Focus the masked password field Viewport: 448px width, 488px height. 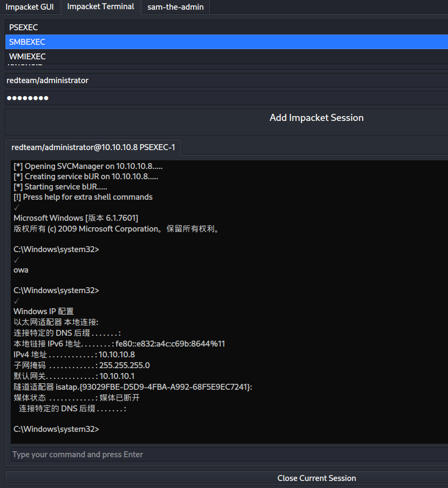[227, 98]
